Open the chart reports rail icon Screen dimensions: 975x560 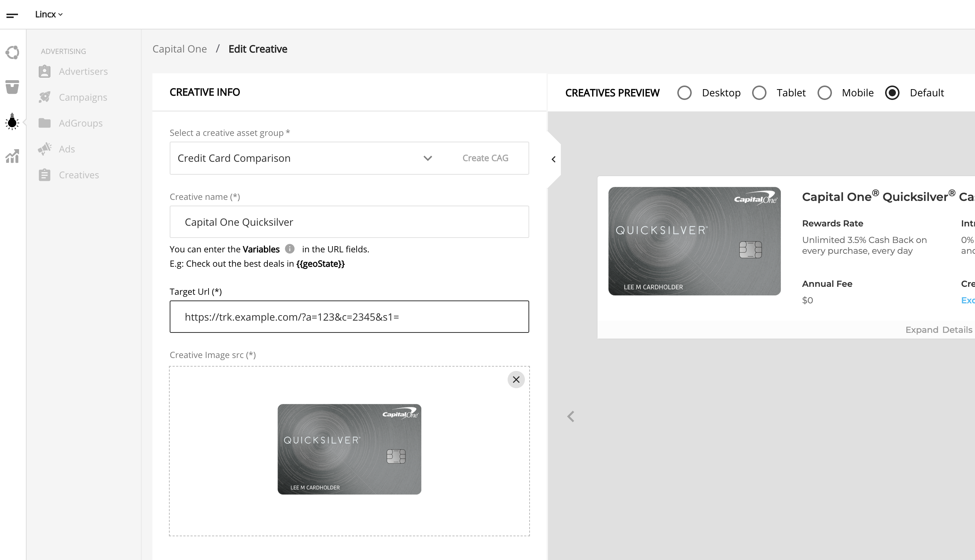tap(12, 156)
